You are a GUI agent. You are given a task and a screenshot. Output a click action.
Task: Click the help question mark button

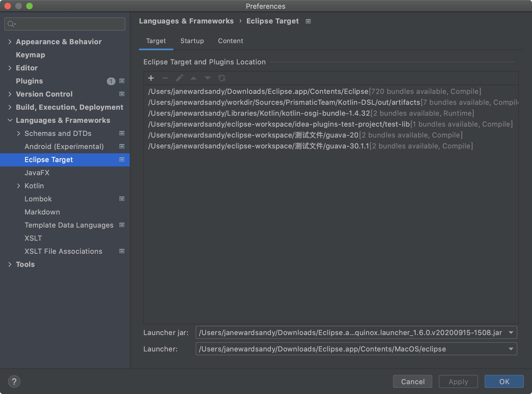tap(14, 381)
